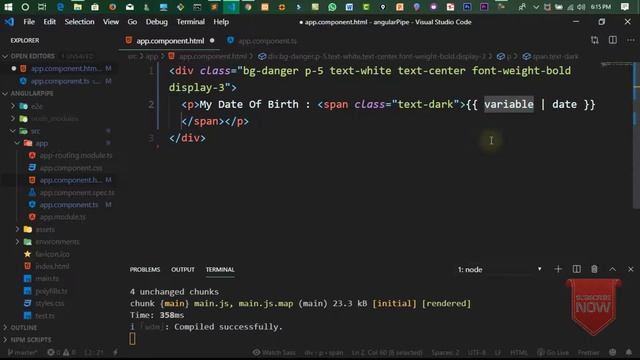Open the File menu

click(x=29, y=22)
